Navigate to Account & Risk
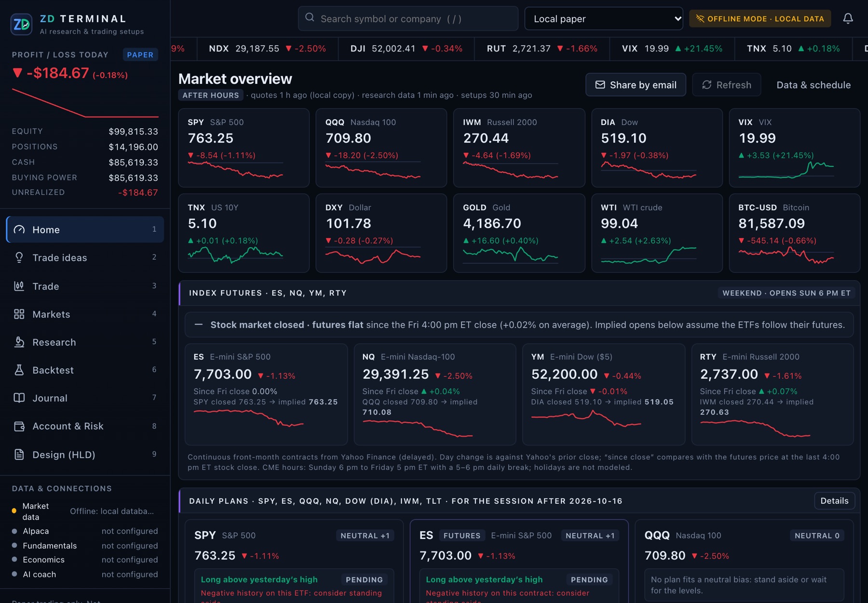This screenshot has height=603, width=868. 85,426
